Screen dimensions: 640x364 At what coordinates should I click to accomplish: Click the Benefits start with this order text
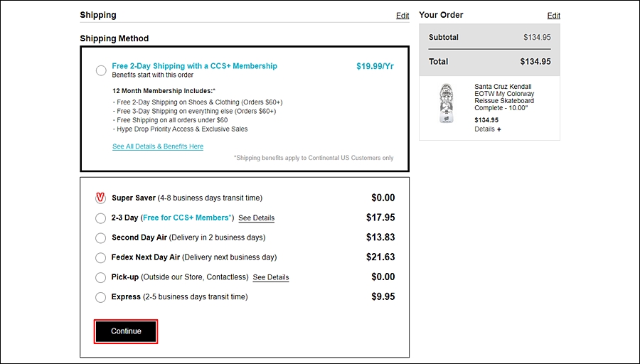[153, 75]
